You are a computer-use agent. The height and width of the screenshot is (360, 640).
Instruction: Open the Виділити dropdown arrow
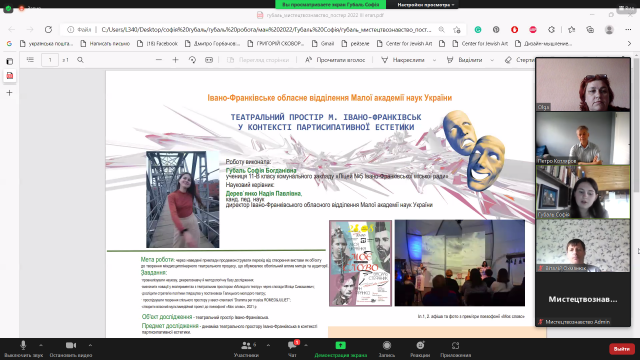click(492, 60)
